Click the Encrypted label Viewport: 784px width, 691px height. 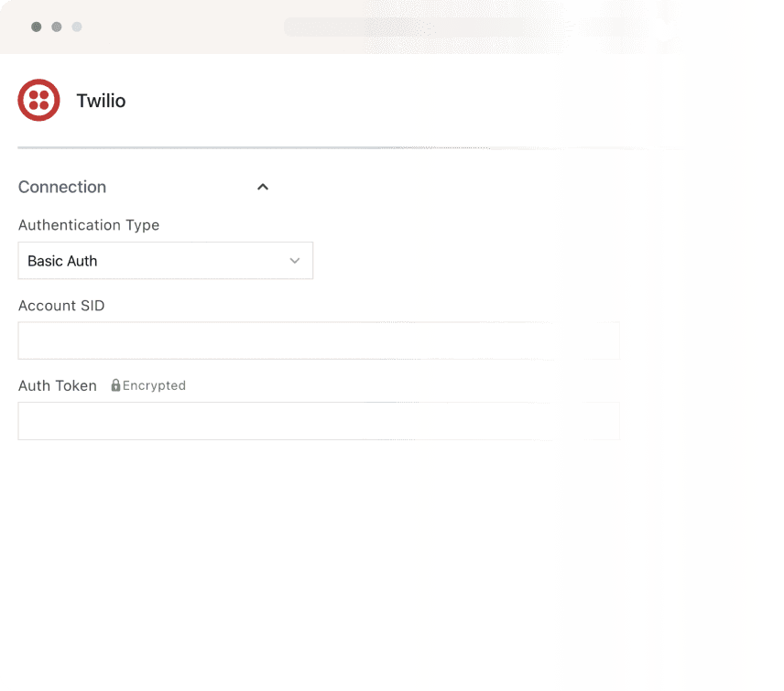pyautogui.click(x=154, y=385)
